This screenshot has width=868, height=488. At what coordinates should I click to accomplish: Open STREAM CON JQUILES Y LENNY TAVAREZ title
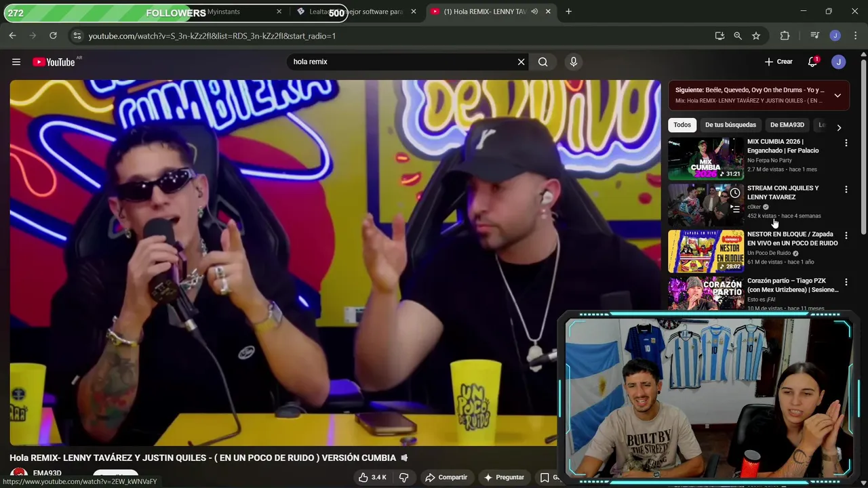click(x=783, y=192)
